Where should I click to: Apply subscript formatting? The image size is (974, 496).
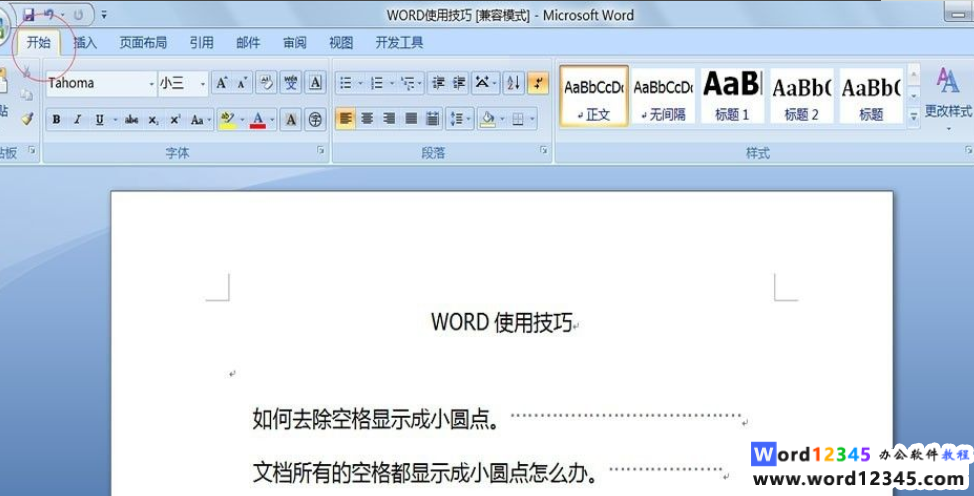pyautogui.click(x=153, y=120)
